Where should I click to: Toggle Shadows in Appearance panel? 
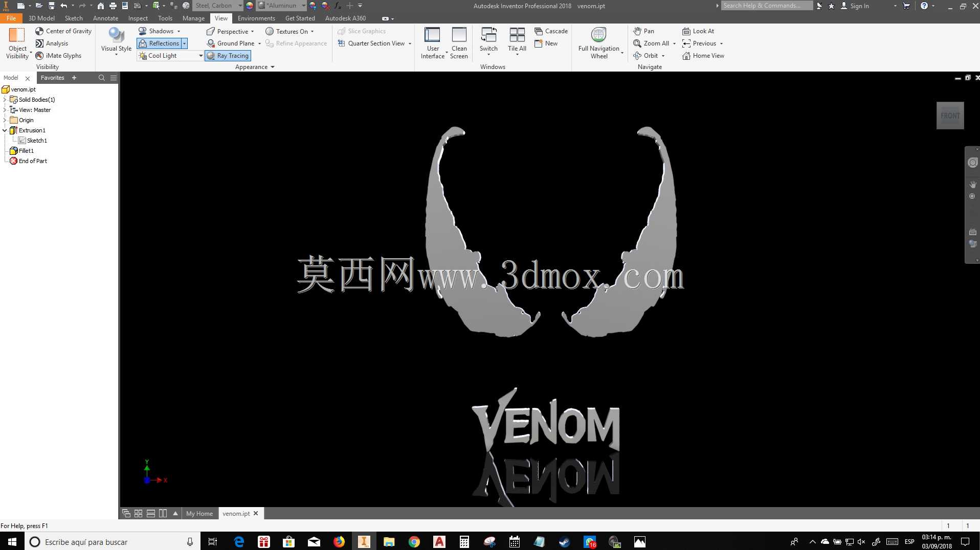click(x=157, y=31)
